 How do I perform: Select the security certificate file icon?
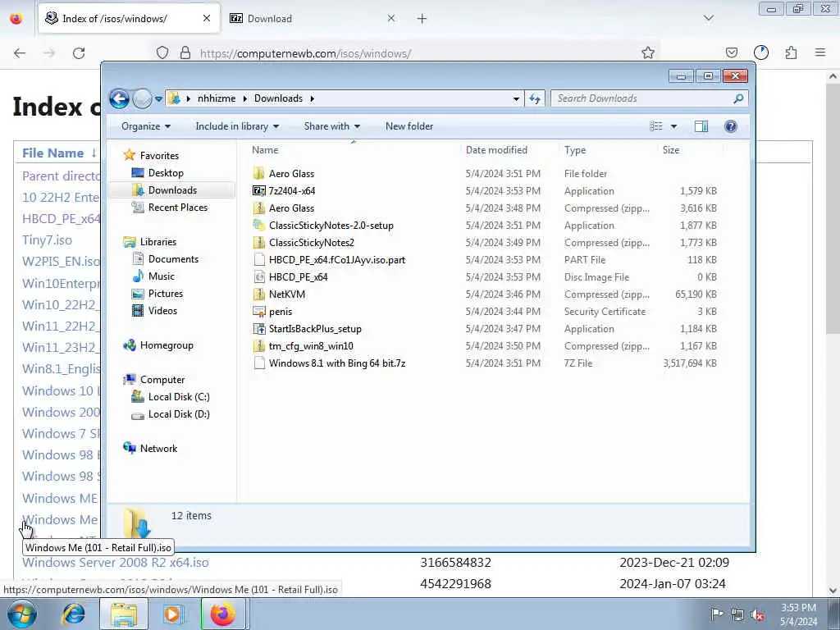pos(258,312)
